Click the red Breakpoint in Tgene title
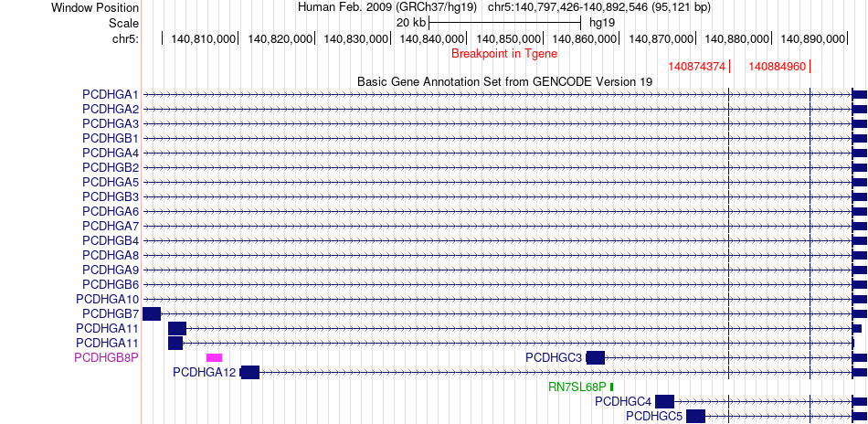The width and height of the screenshot is (868, 424). pyautogui.click(x=503, y=53)
